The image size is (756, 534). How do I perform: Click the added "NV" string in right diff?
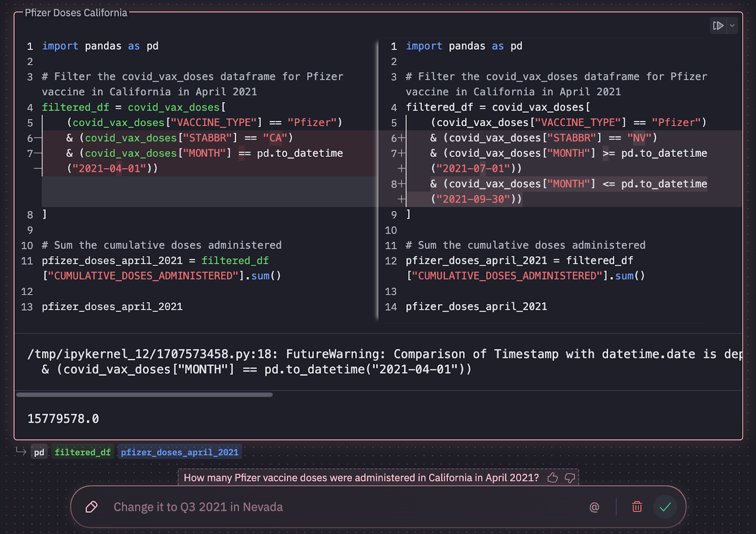pyautogui.click(x=639, y=138)
